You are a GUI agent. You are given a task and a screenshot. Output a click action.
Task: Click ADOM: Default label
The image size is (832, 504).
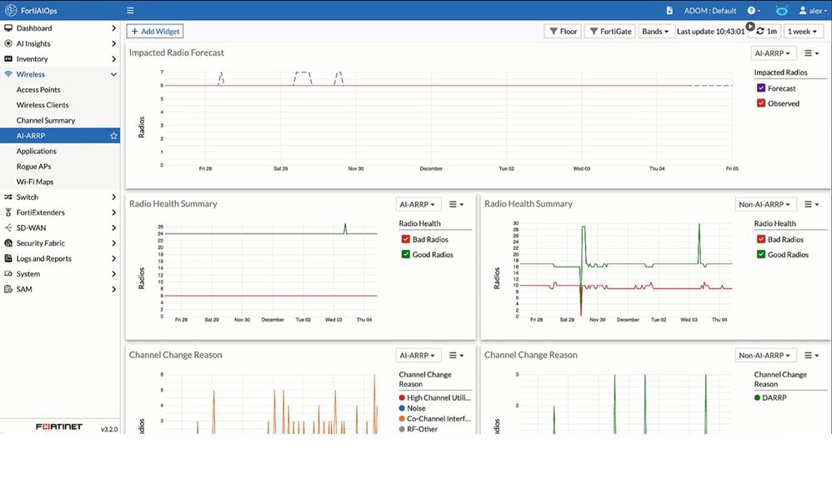coord(710,10)
